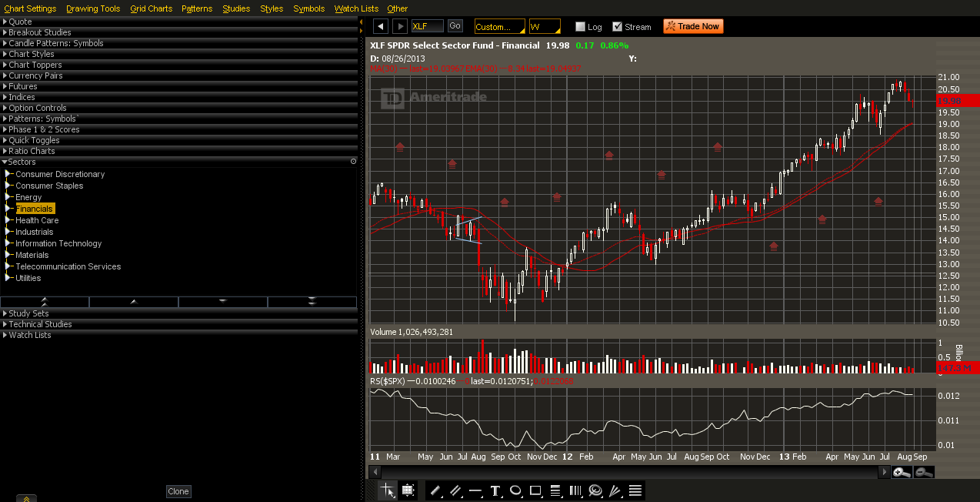
Task: Open the Studies menu
Action: click(x=236, y=8)
